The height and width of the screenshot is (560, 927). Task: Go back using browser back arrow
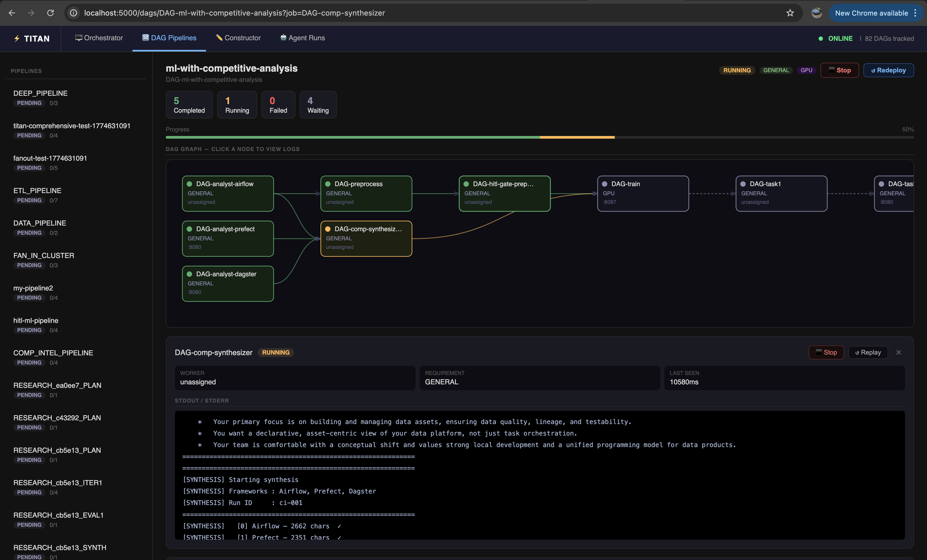click(12, 13)
